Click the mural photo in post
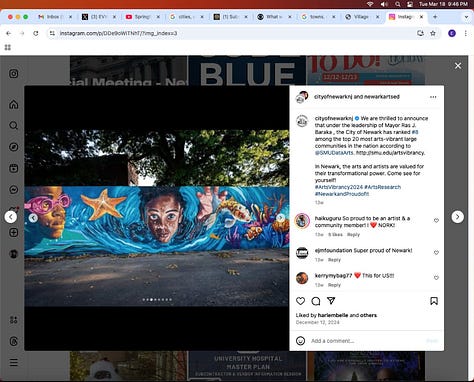474x382 pixels. pyautogui.click(x=157, y=218)
